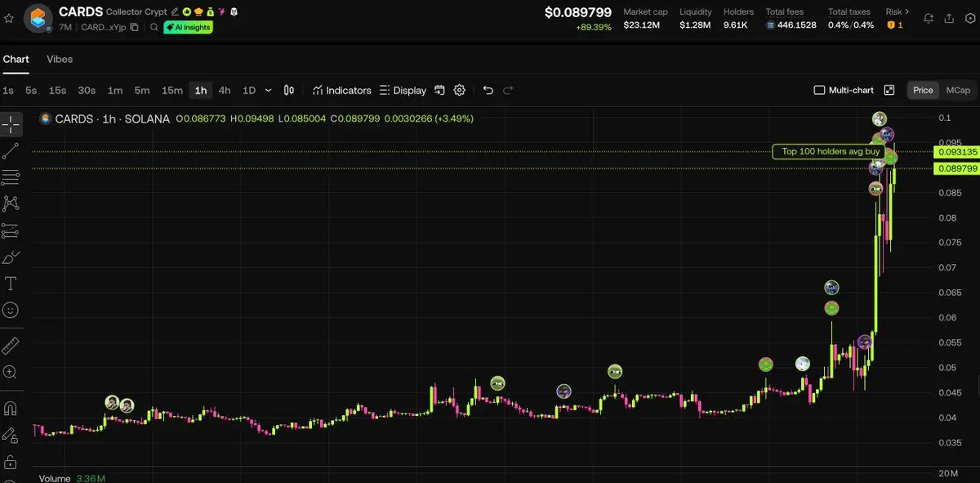Image resolution: width=980 pixels, height=483 pixels.
Task: Select the projection forecasting tool
Action: click(x=11, y=231)
